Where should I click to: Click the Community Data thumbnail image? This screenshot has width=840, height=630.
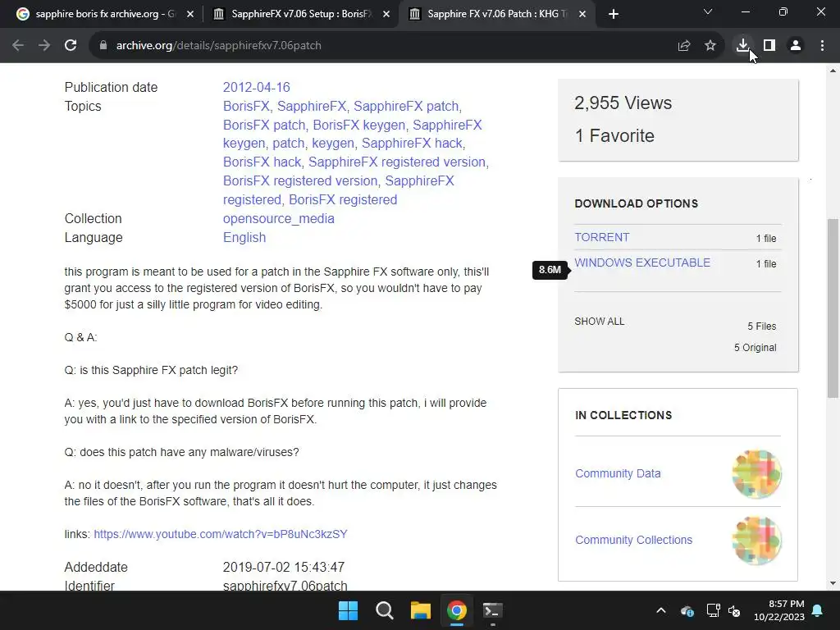(x=756, y=474)
